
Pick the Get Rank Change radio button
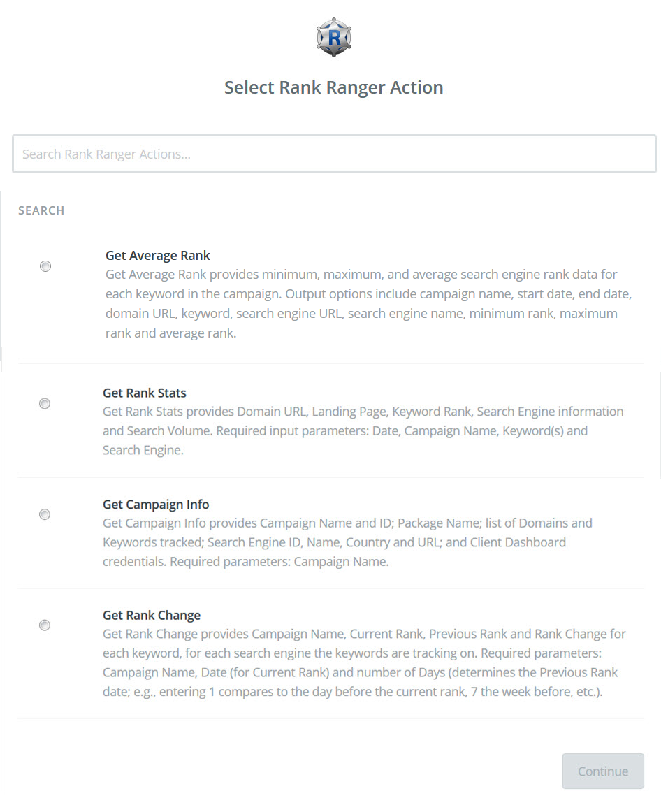45,625
